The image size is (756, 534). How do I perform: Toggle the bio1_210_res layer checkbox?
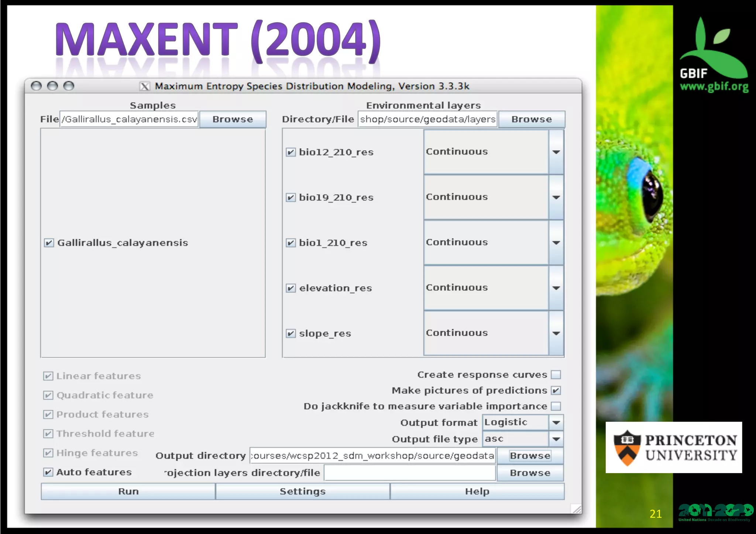click(x=291, y=243)
